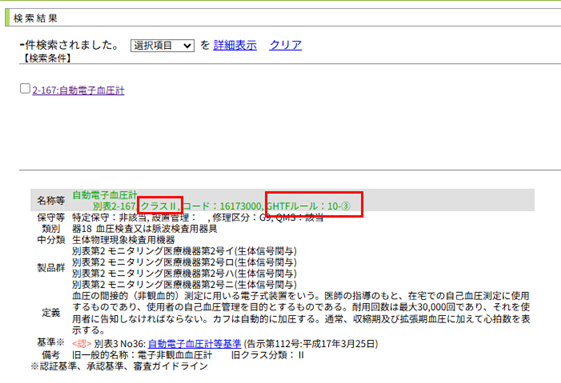Viewport: 561px width, 383px height.
Task: Click the 詳細表示 link
Action: point(235,45)
